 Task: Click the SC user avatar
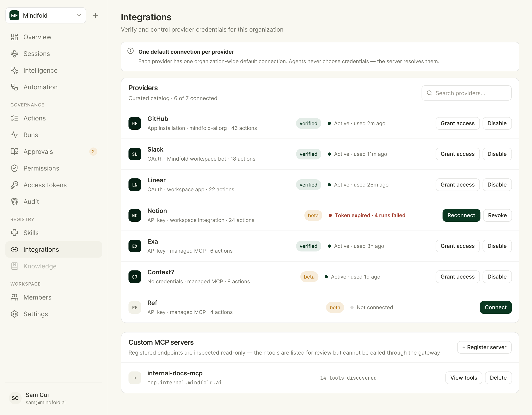pyautogui.click(x=15, y=398)
